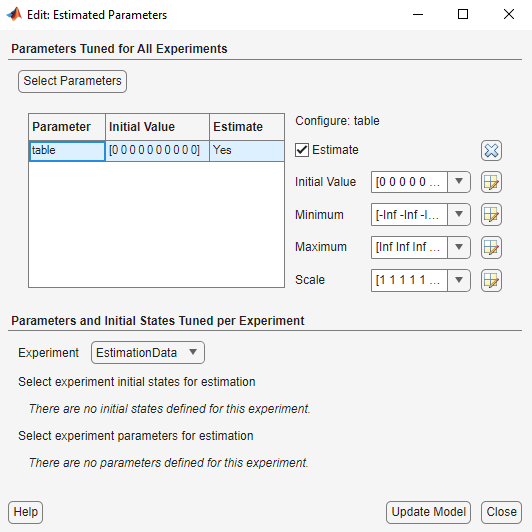This screenshot has width=532, height=532.
Task: Click the 'Yes' estimate cell
Action: point(247,151)
